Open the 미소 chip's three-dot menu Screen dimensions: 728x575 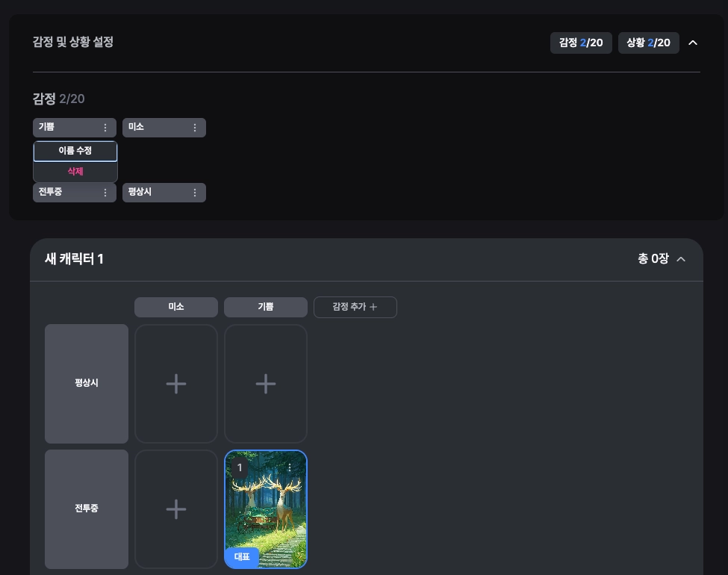pyautogui.click(x=195, y=128)
